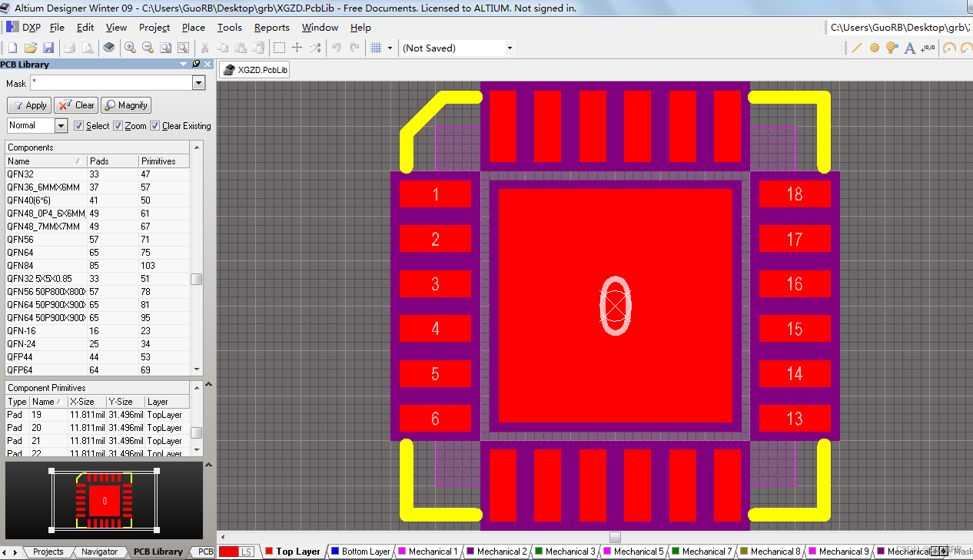Uncheck the Clear Existing option
973x560 pixels.
tap(154, 125)
